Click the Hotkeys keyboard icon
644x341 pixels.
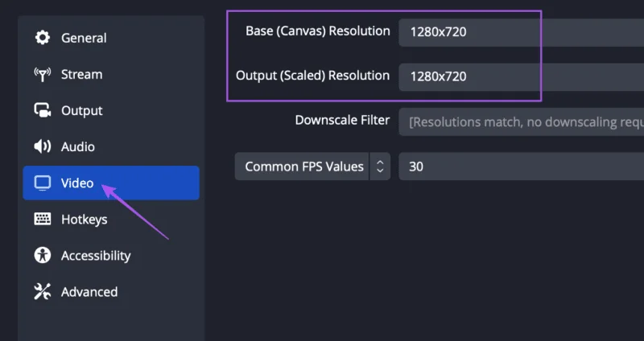tap(43, 219)
